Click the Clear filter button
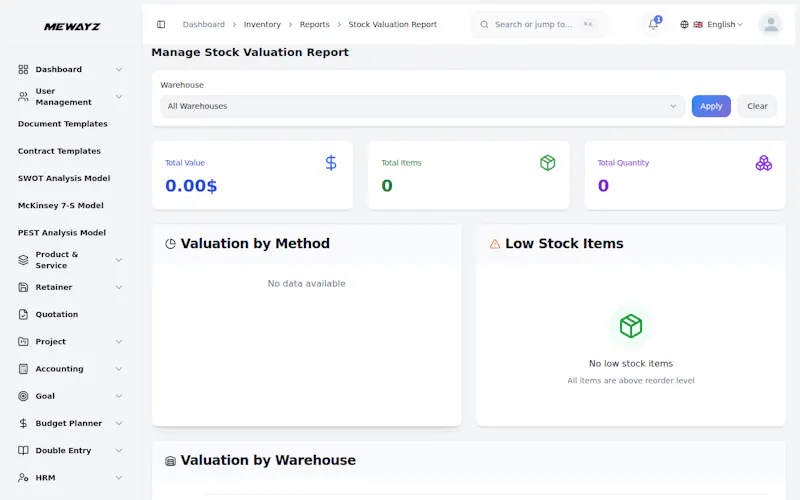The width and height of the screenshot is (800, 500). click(x=757, y=106)
